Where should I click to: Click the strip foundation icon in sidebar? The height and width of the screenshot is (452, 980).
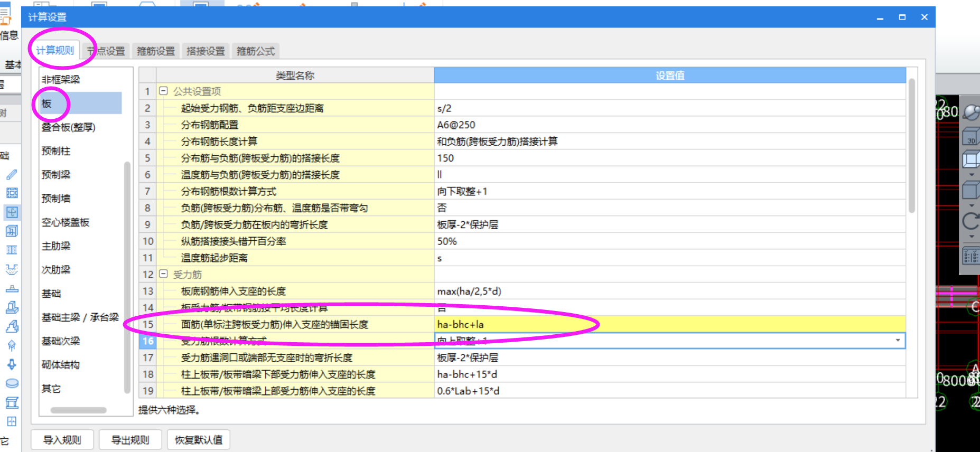click(x=12, y=326)
